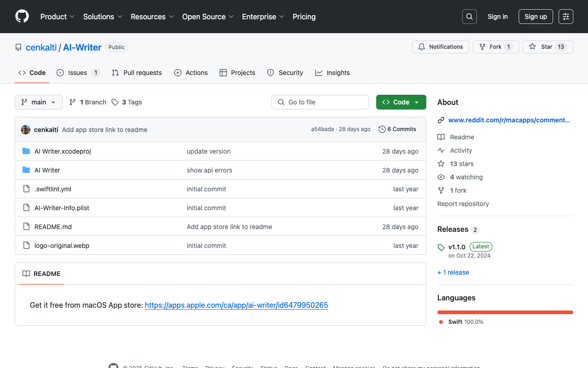
Task: Click the bell icon in Notifications
Action: click(x=422, y=47)
